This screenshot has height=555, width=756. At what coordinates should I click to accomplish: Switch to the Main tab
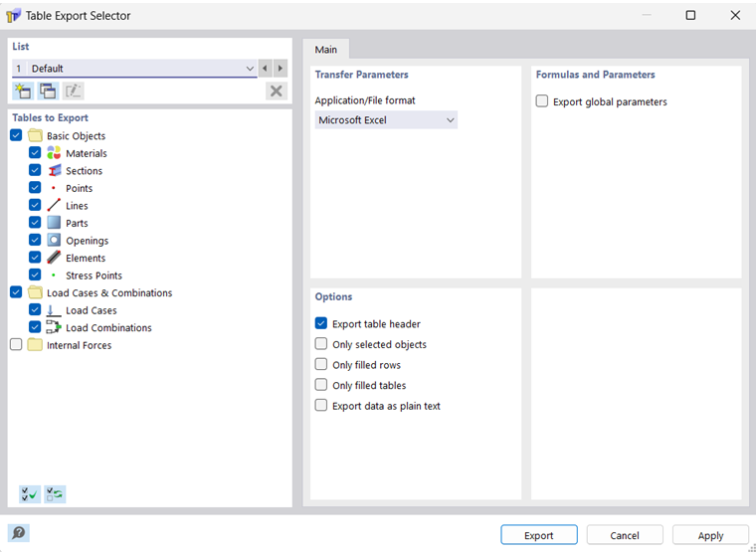pyautogui.click(x=325, y=50)
